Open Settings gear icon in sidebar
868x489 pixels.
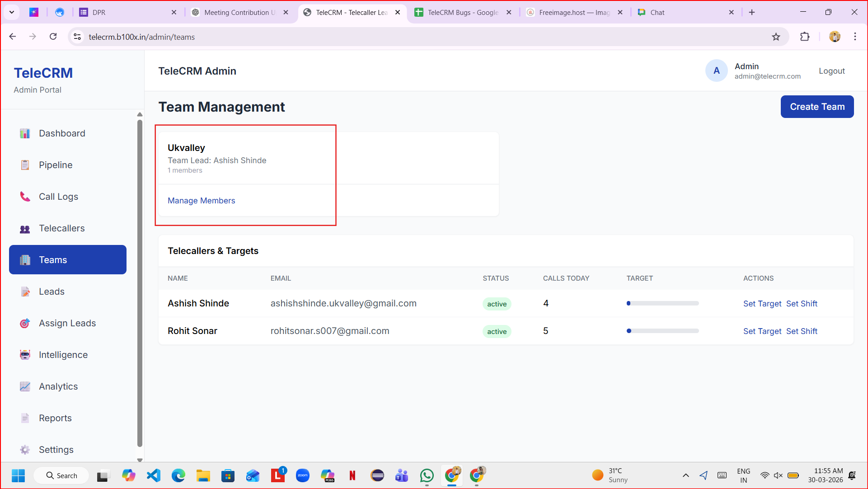coord(25,450)
